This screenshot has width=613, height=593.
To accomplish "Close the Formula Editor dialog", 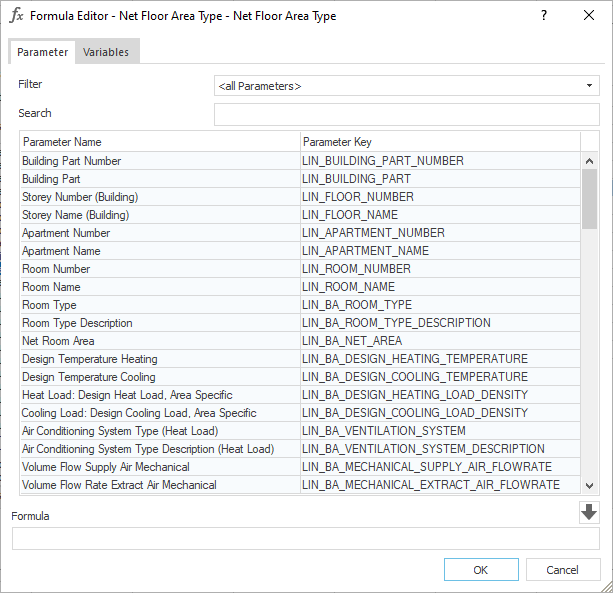I will [589, 16].
